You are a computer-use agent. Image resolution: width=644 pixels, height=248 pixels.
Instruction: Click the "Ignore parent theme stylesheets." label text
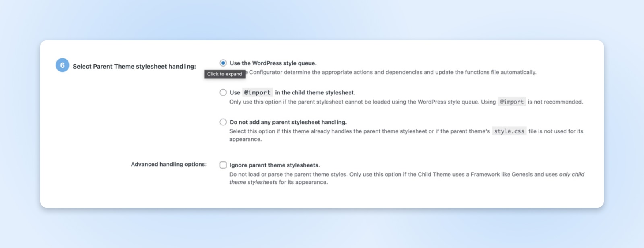275,165
